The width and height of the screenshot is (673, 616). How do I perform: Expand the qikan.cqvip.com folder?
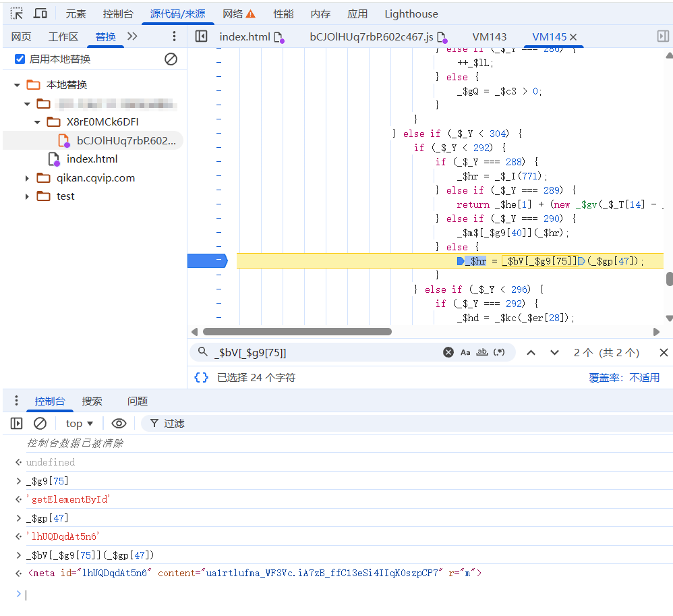(x=27, y=178)
